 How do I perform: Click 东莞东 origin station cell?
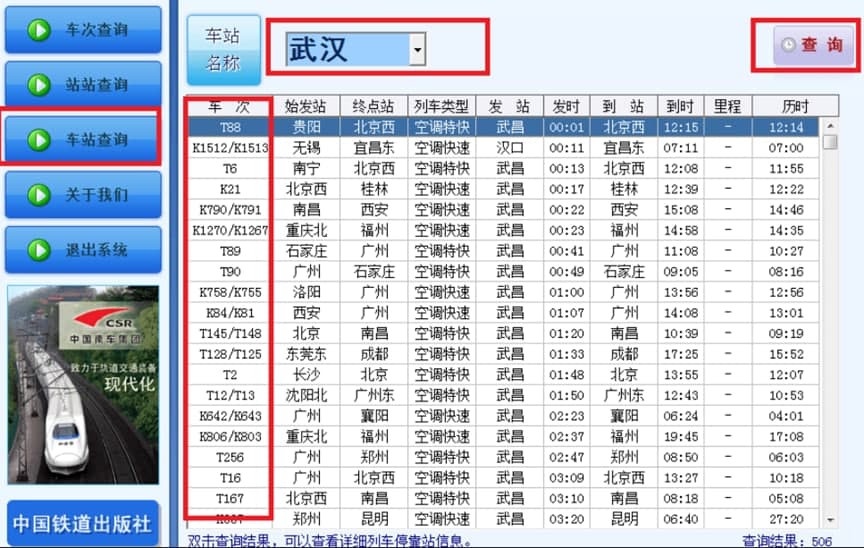click(306, 354)
